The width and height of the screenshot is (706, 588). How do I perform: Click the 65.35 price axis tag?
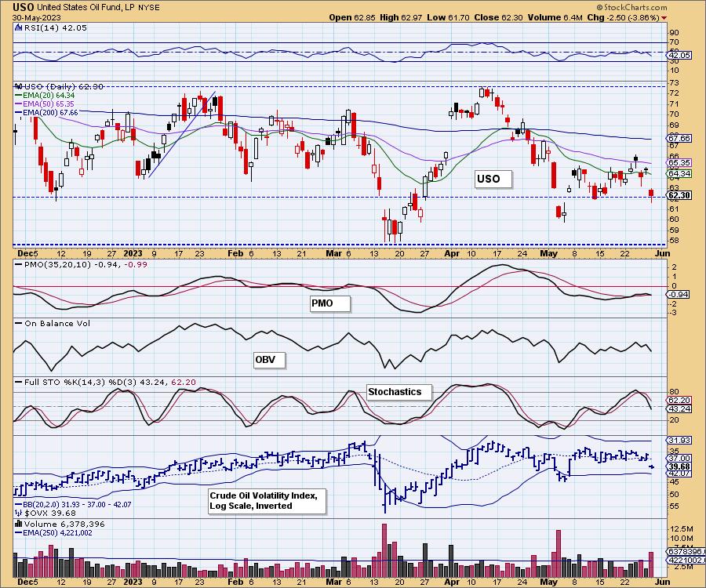(679, 162)
